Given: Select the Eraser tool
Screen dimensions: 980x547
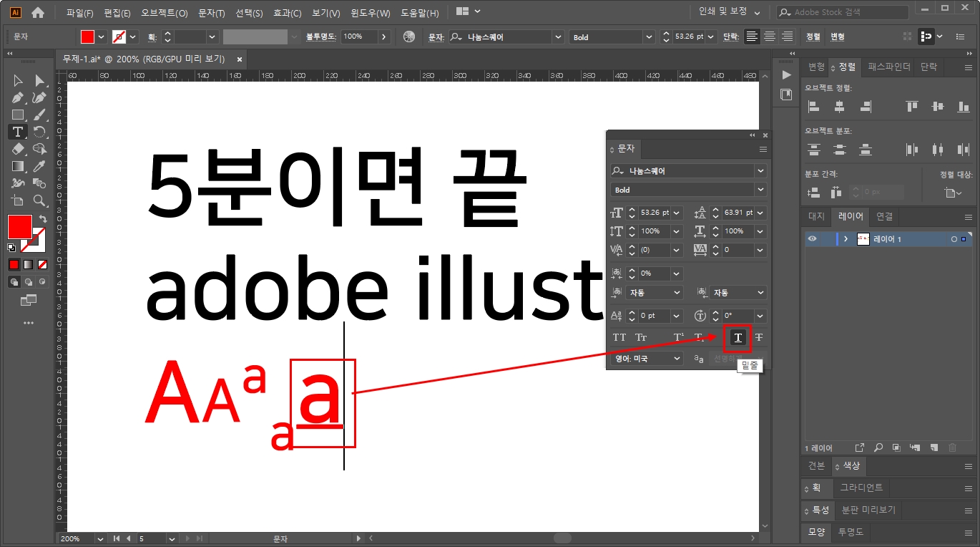Looking at the screenshot, I should [18, 149].
